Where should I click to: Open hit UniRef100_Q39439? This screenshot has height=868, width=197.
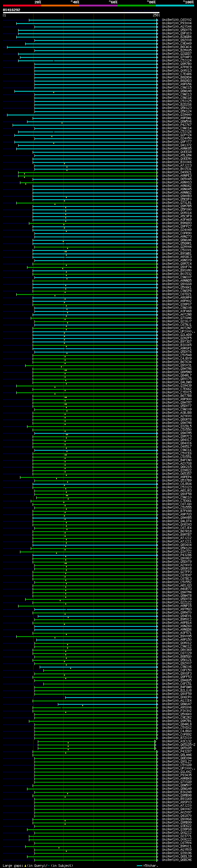coord(177,386)
